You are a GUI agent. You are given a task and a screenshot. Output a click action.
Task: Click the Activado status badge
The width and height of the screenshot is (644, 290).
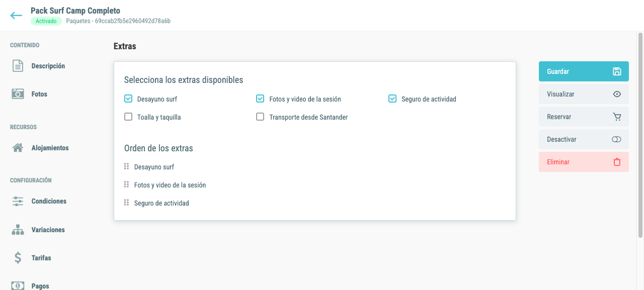click(46, 21)
